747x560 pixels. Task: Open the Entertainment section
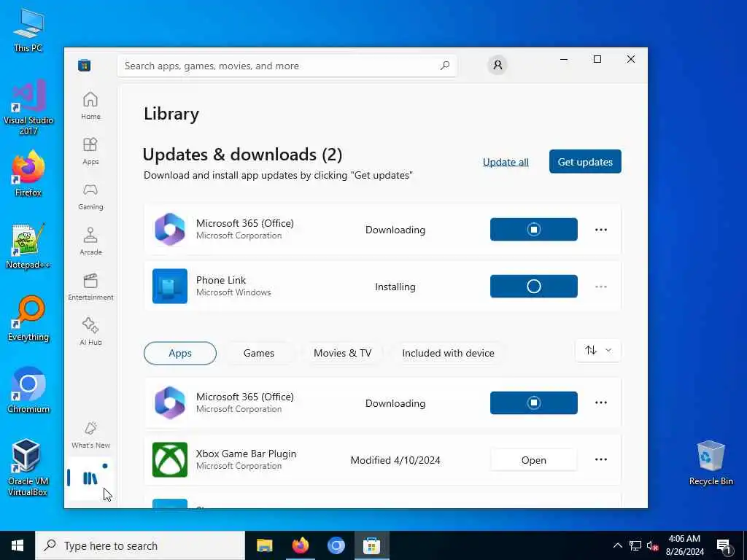pyautogui.click(x=90, y=287)
